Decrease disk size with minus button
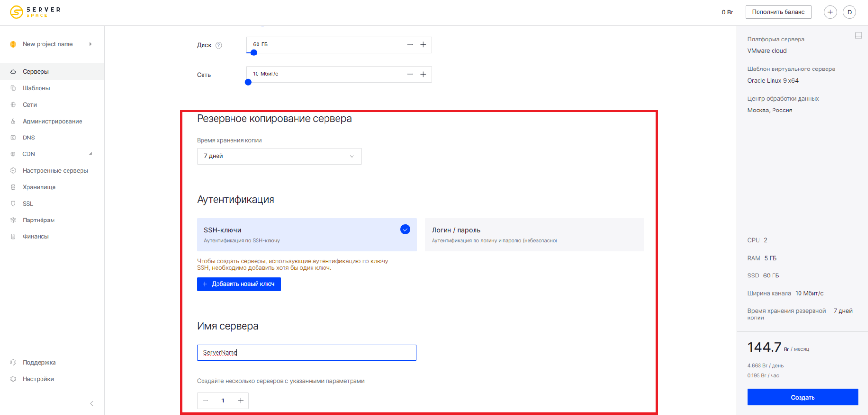The height and width of the screenshot is (415, 868). pos(410,44)
